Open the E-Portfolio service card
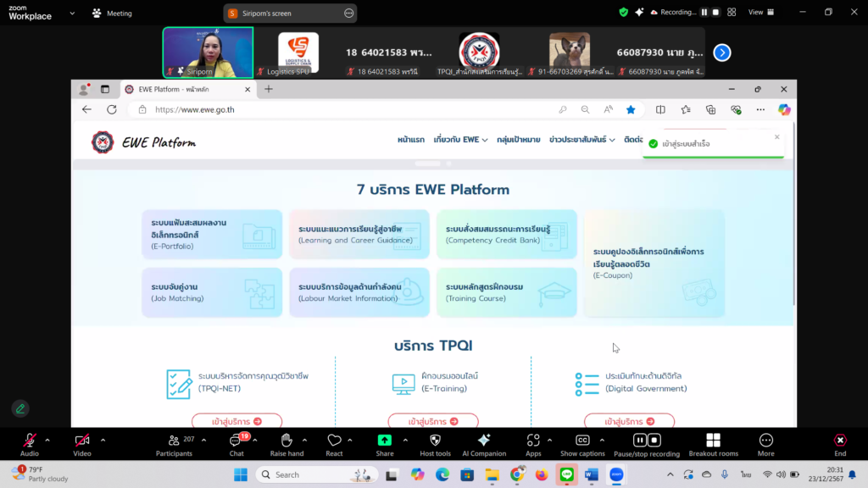The image size is (868, 488). pos(212,234)
